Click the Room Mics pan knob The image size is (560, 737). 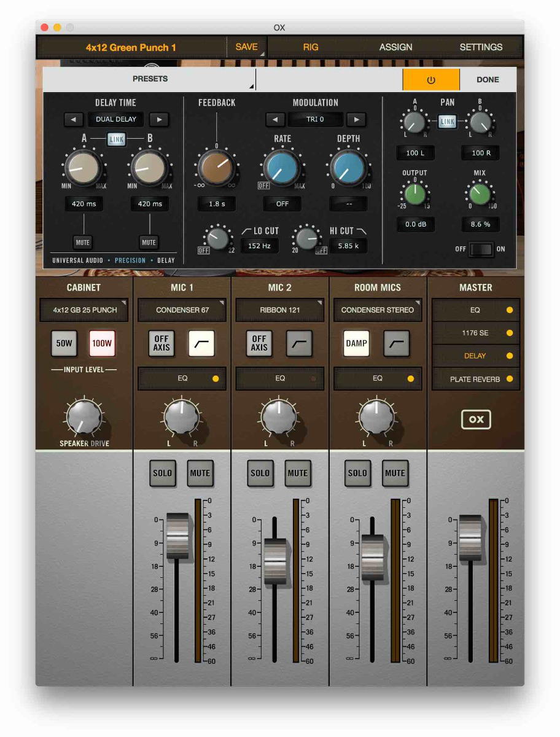(377, 418)
